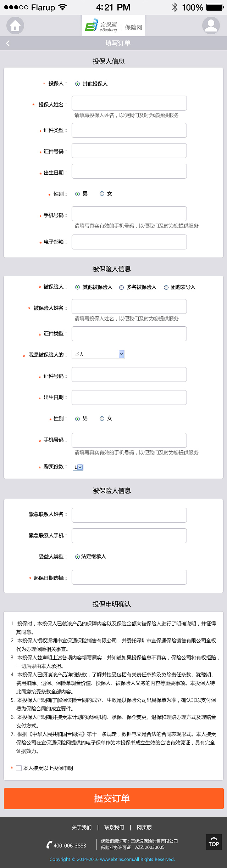Click the 投保人姓名 input field

point(129,103)
